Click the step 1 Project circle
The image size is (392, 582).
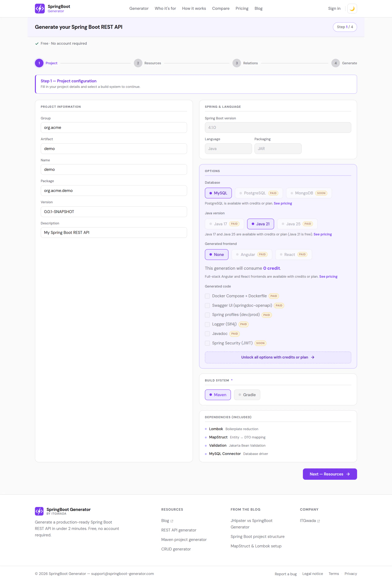coord(39,63)
